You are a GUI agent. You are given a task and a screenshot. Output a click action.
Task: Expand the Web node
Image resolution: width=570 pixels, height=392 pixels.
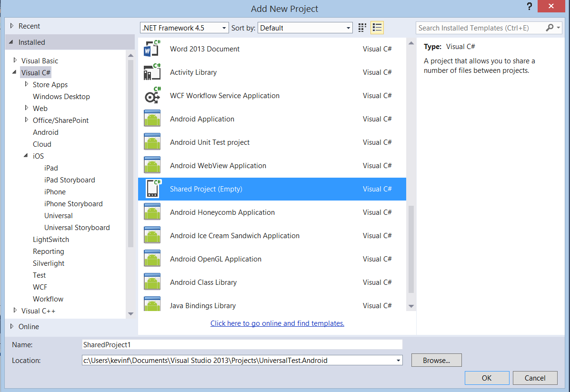(x=26, y=108)
